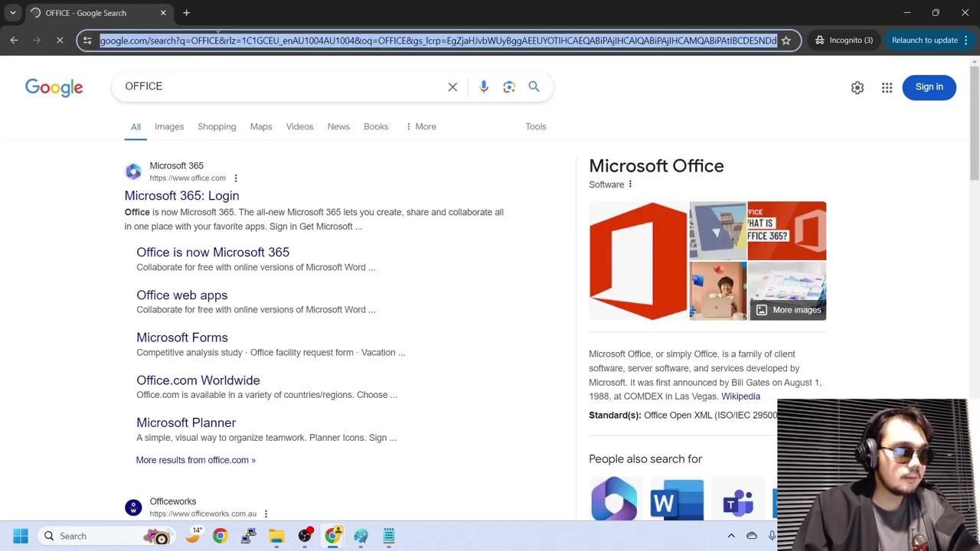This screenshot has width=980, height=551.
Task: Open Microsoft Forms link
Action: [x=182, y=337]
